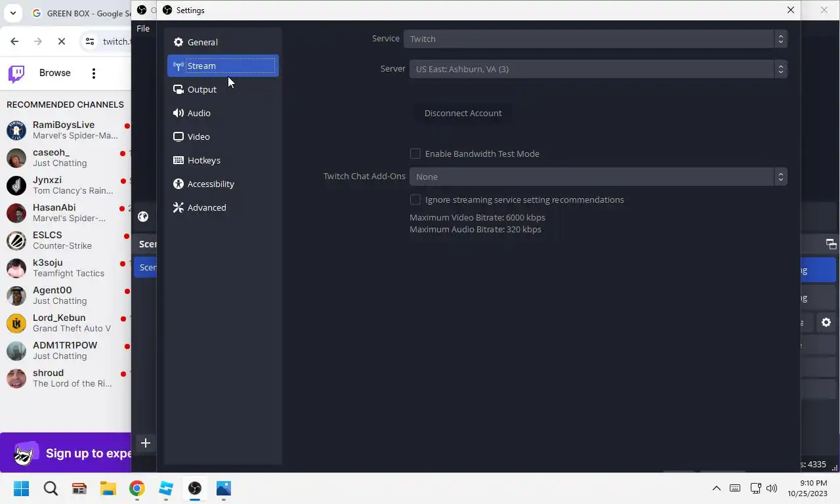Viewport: 840px width, 504px height.
Task: Switch to OBS Studio taskbar icon
Action: tap(195, 488)
